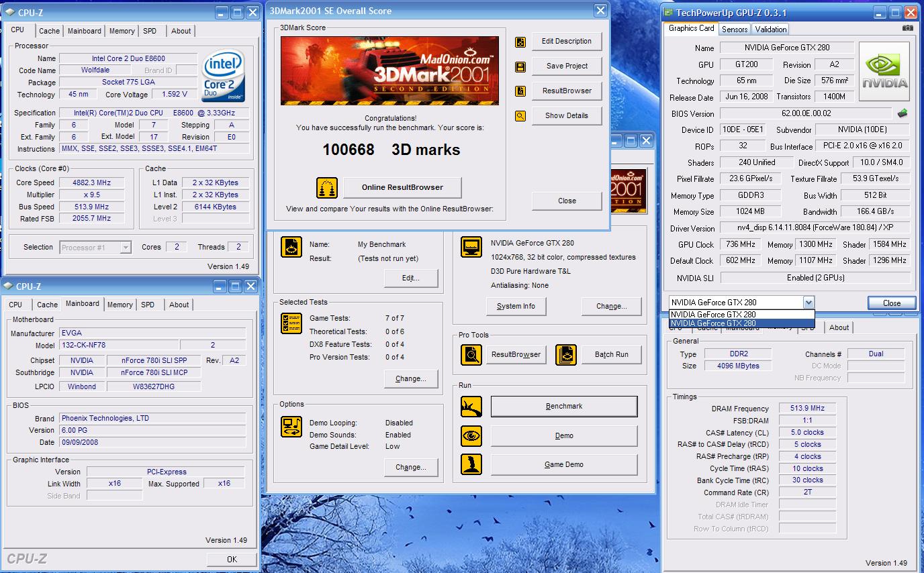The image size is (924, 573).
Task: Click the Close button in GPU-Z
Action: click(x=892, y=303)
